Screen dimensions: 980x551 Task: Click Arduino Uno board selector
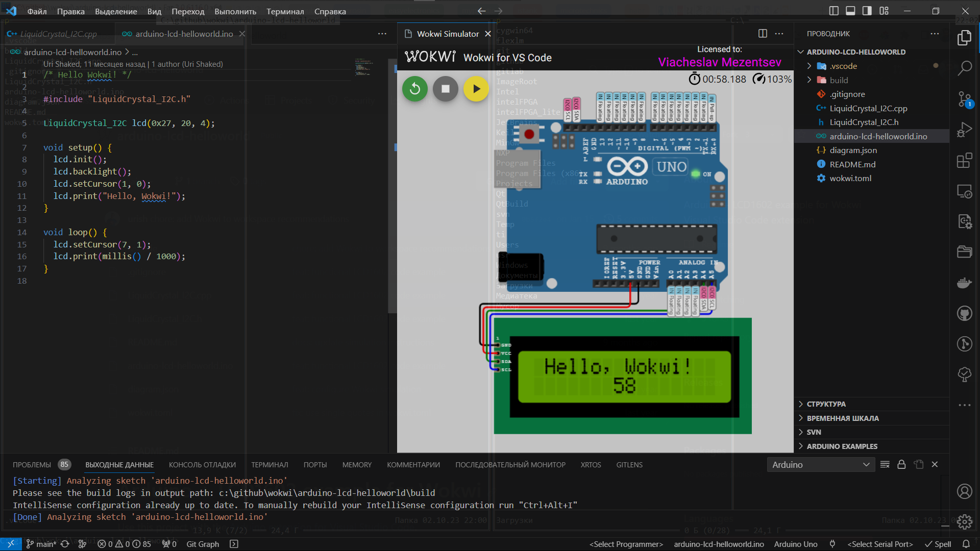[x=795, y=544]
